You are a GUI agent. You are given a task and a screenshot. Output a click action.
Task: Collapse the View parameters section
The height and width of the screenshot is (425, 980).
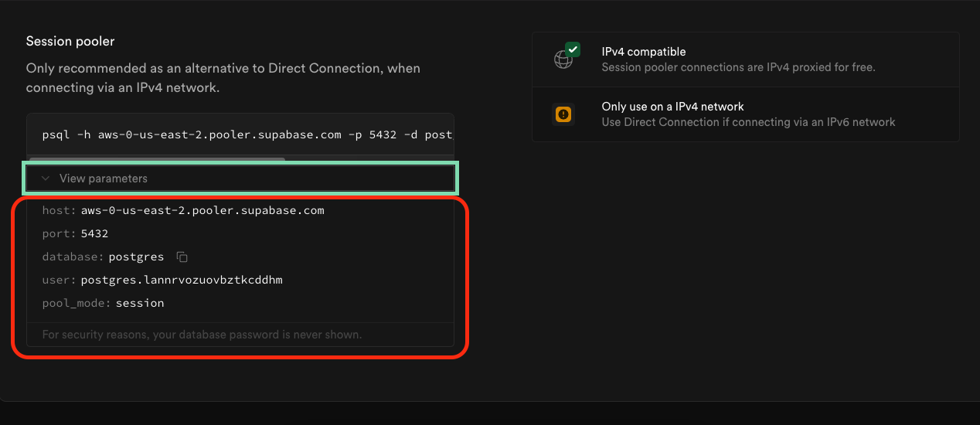(x=240, y=178)
